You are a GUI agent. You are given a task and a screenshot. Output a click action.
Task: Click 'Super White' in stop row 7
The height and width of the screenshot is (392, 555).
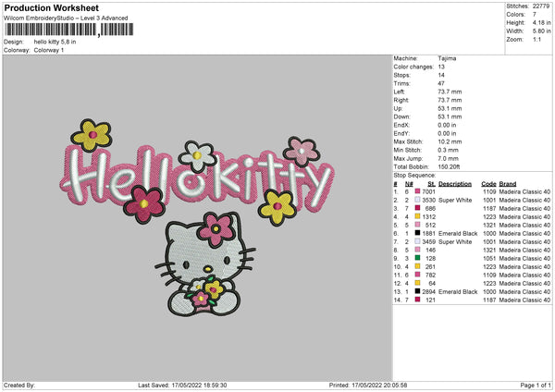click(x=455, y=242)
